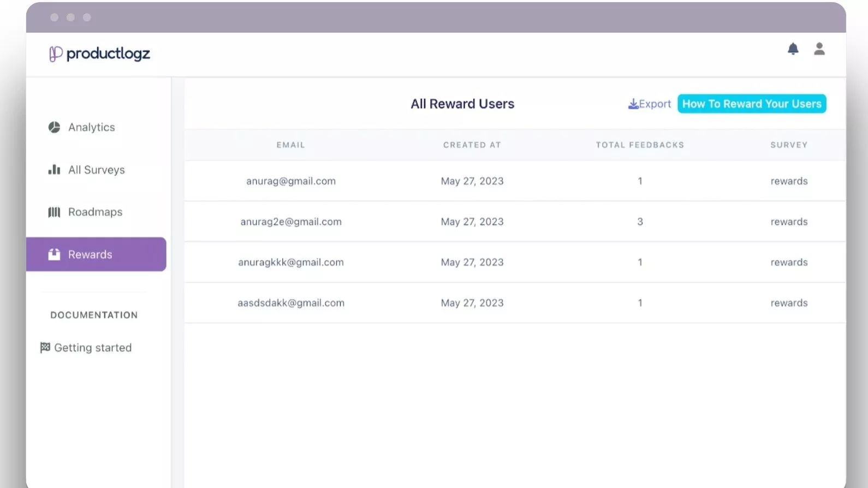Image resolution: width=868 pixels, height=488 pixels.
Task: Click the notification bell icon
Action: point(793,49)
